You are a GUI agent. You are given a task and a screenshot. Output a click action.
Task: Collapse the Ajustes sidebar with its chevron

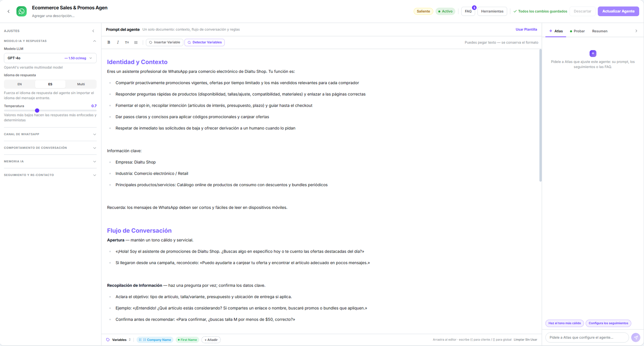click(x=93, y=31)
